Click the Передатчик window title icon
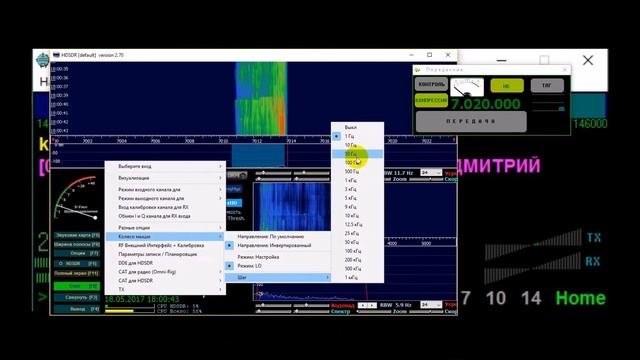This screenshot has height=360, width=640. 418,70
